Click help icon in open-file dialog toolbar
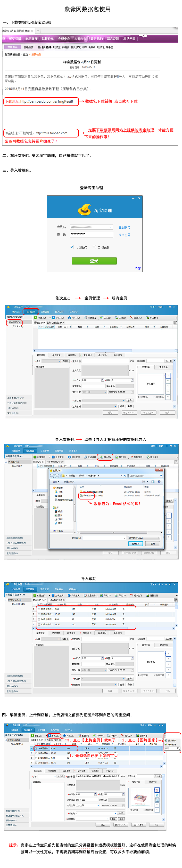 [159, 482]
